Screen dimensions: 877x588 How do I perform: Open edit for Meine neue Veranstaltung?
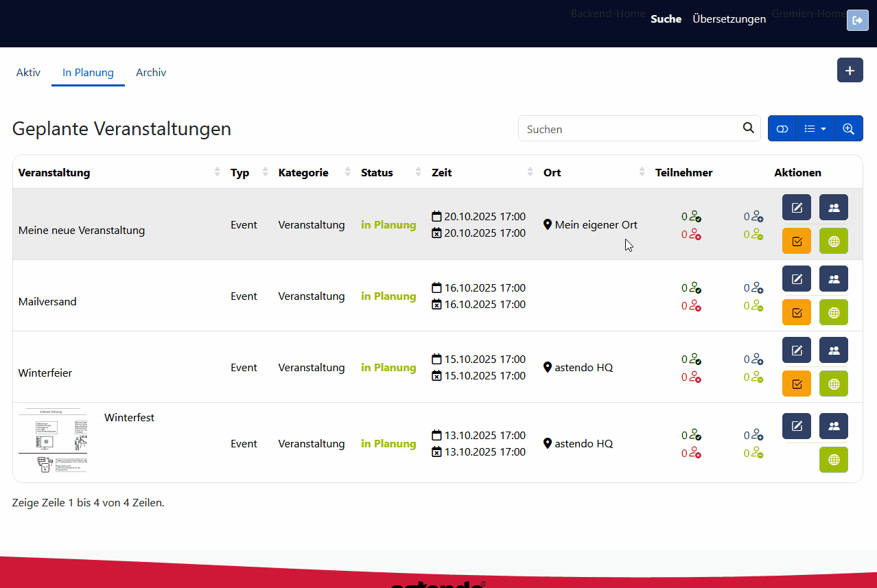(x=796, y=208)
